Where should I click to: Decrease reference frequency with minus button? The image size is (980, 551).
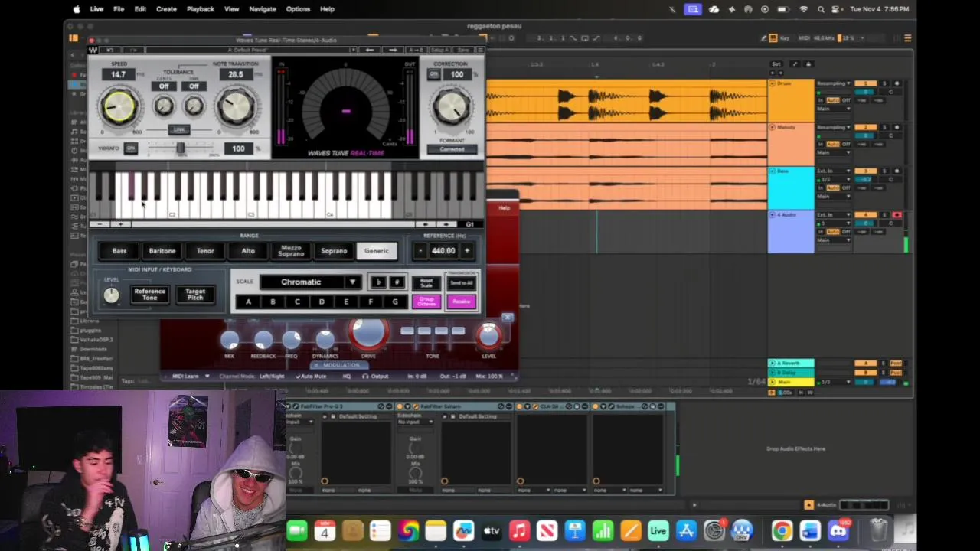coord(420,250)
